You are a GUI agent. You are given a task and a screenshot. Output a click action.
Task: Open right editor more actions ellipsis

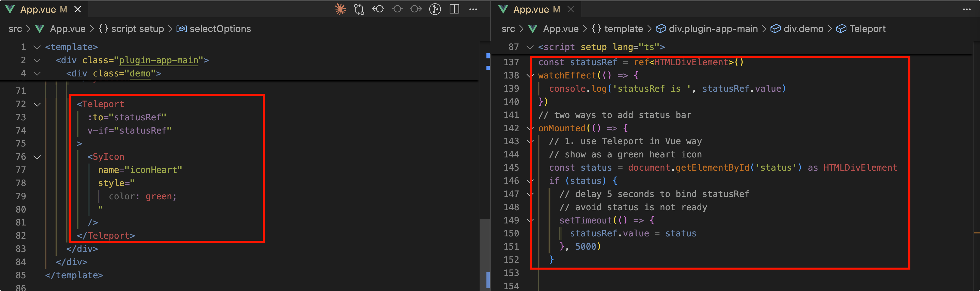pos(967,9)
